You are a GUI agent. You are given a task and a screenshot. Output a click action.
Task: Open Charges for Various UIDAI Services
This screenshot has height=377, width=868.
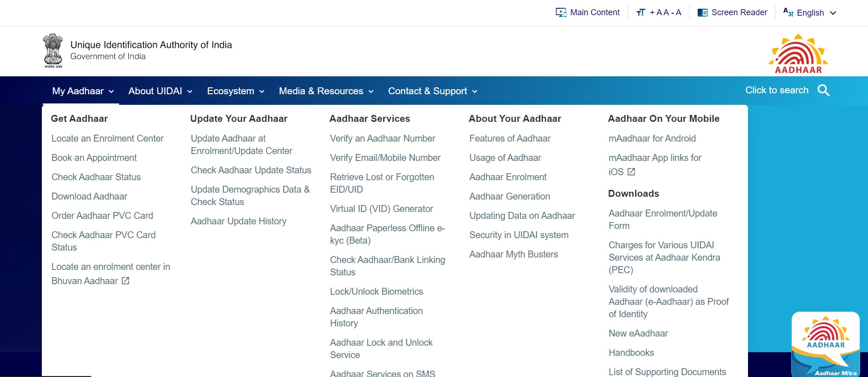[664, 257]
